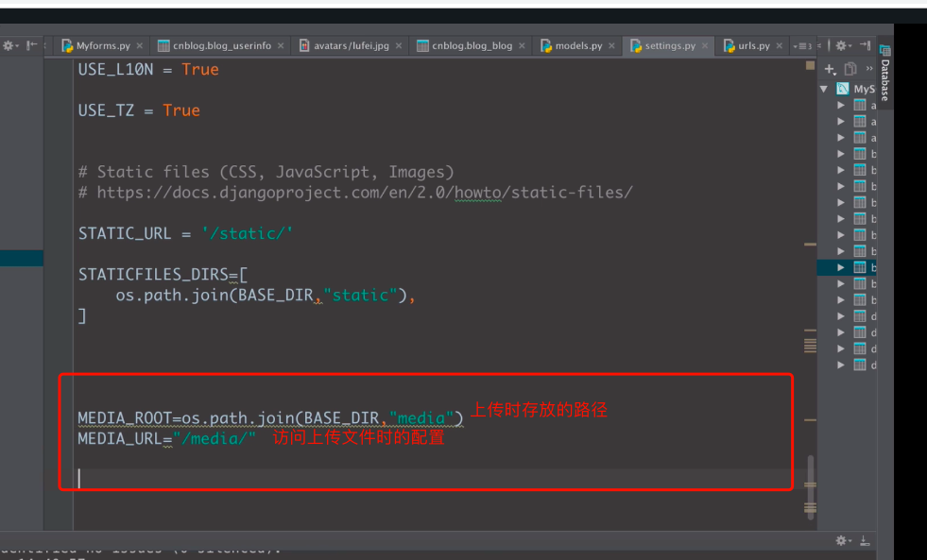927x560 pixels.
Task: Click the highlighted table icon in Database tree
Action: (860, 267)
